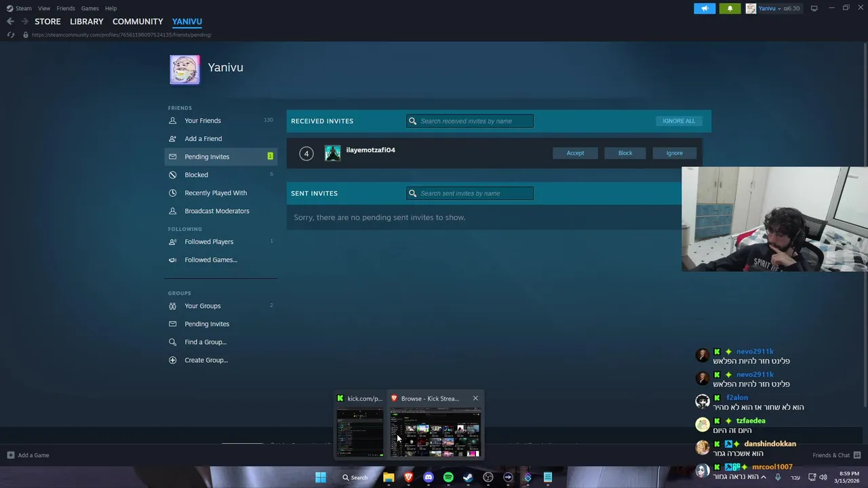
Task: Click the Steam page URL address
Action: point(121,35)
